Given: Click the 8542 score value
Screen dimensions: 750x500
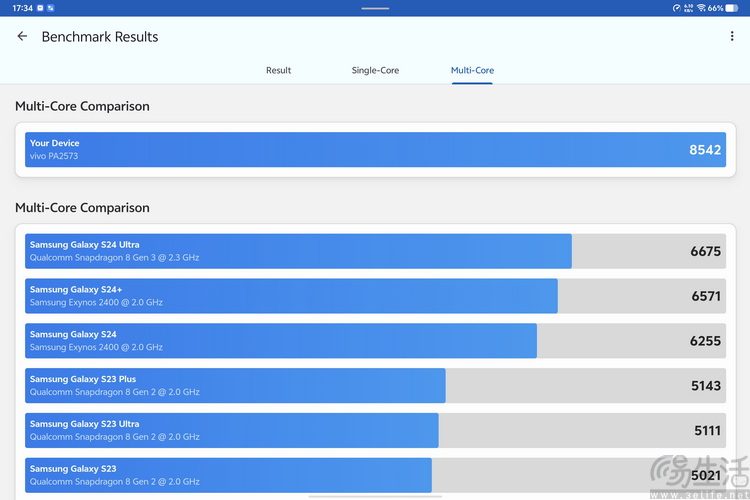Looking at the screenshot, I should [705, 150].
